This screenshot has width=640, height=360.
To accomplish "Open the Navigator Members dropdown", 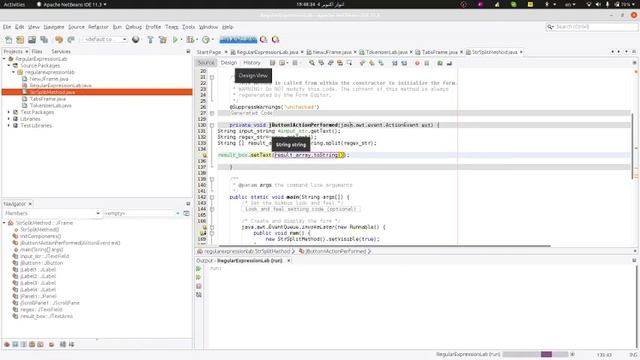I will click(x=52, y=213).
